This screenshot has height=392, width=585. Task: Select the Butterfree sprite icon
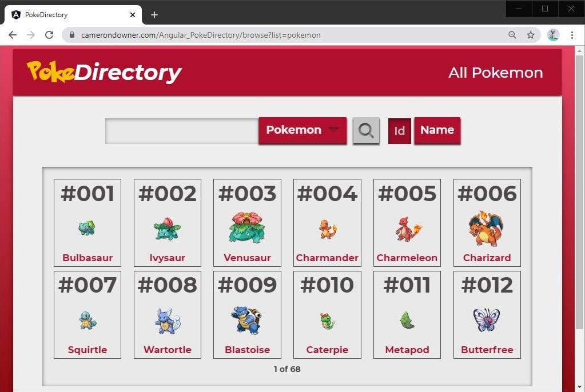pos(487,320)
